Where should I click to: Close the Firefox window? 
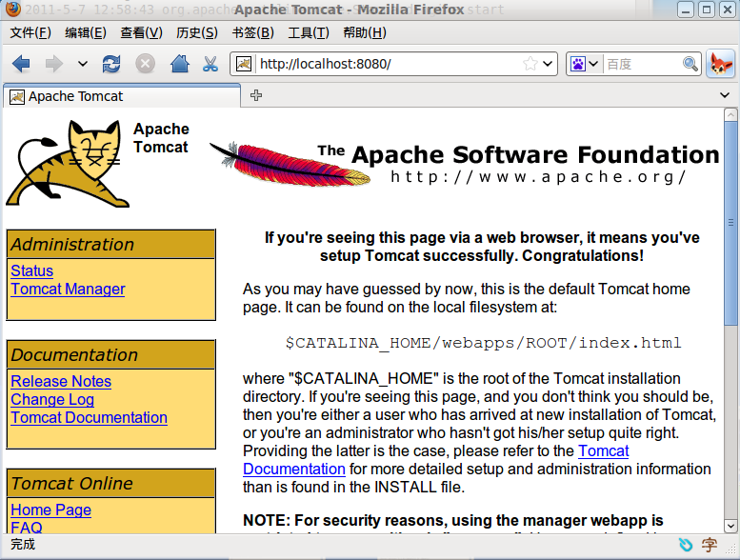(x=728, y=10)
